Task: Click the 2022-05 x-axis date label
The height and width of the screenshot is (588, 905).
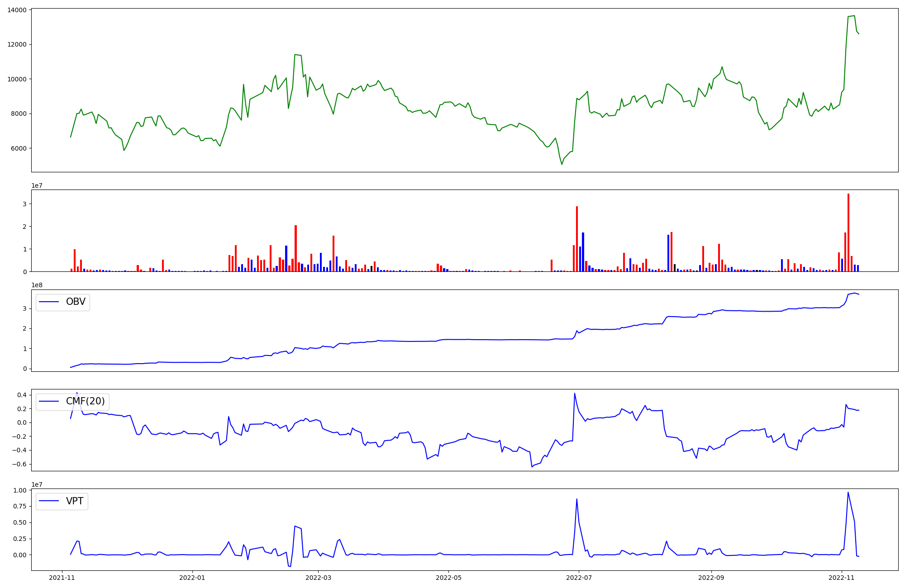Action: [x=448, y=577]
